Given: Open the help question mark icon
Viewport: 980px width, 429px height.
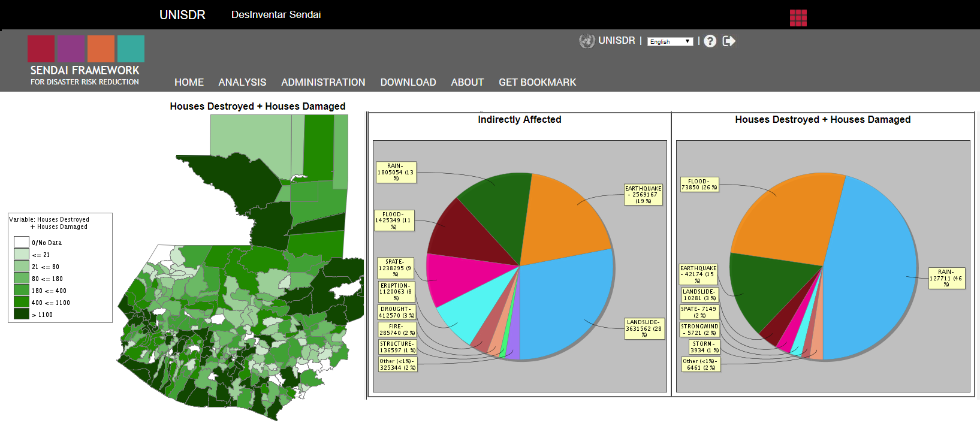Looking at the screenshot, I should tap(710, 41).
